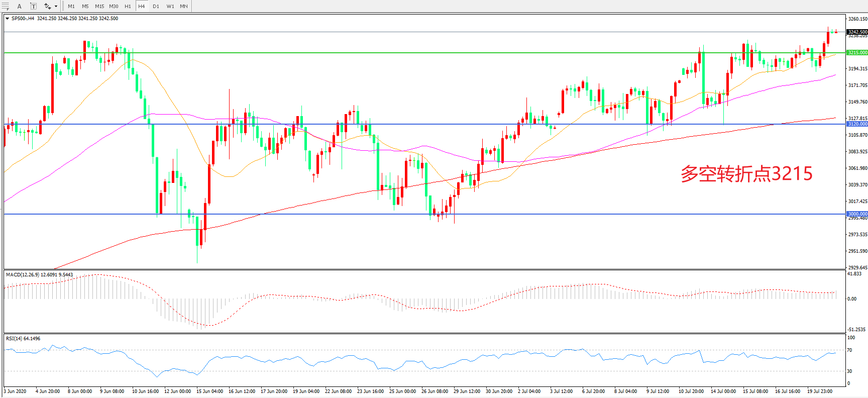Switch chart to M15 timeframe

point(99,6)
